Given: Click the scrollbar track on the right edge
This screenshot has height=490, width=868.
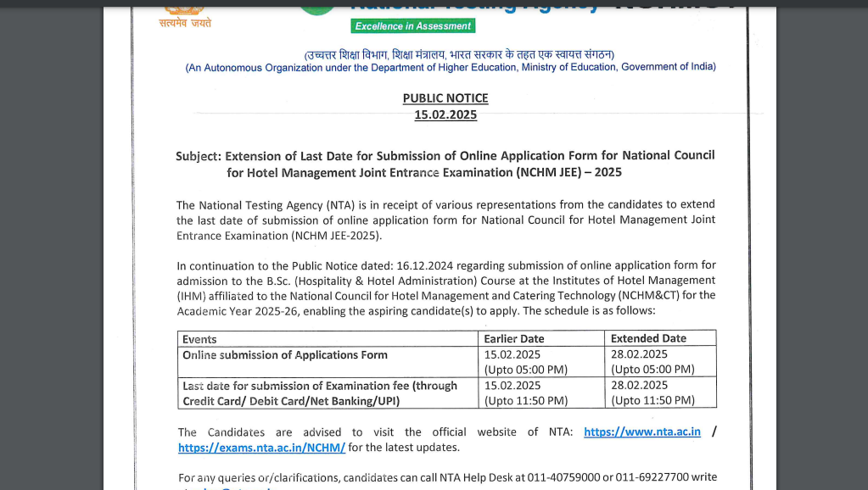Looking at the screenshot, I should [864, 245].
